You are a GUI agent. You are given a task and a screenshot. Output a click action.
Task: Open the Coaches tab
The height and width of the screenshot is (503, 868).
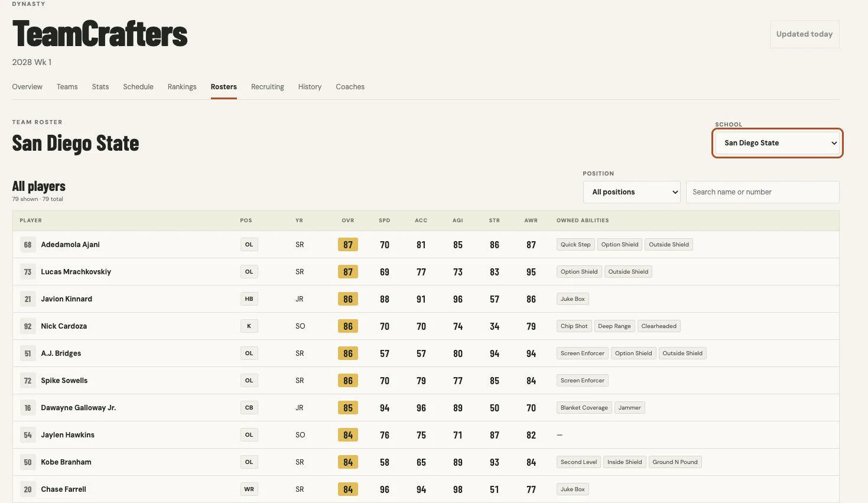click(350, 87)
